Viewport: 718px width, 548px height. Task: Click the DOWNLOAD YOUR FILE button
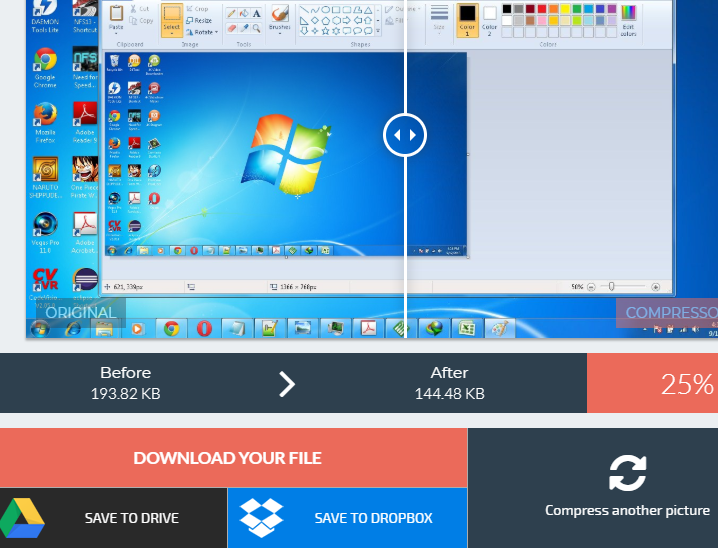(234, 458)
